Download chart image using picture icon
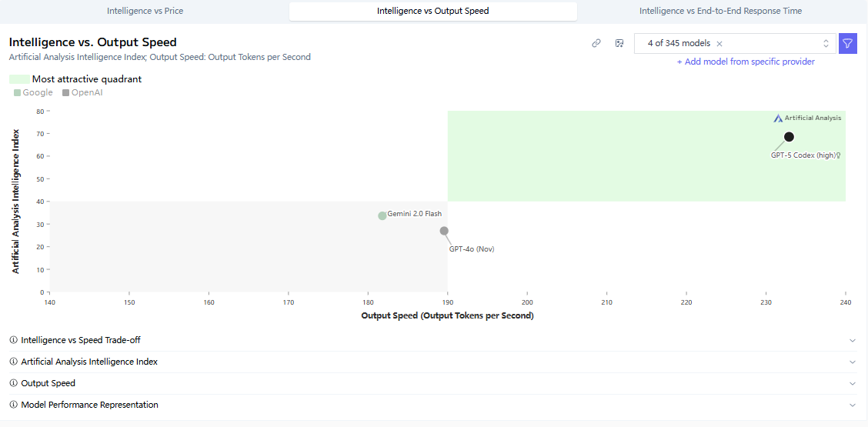 tap(619, 43)
